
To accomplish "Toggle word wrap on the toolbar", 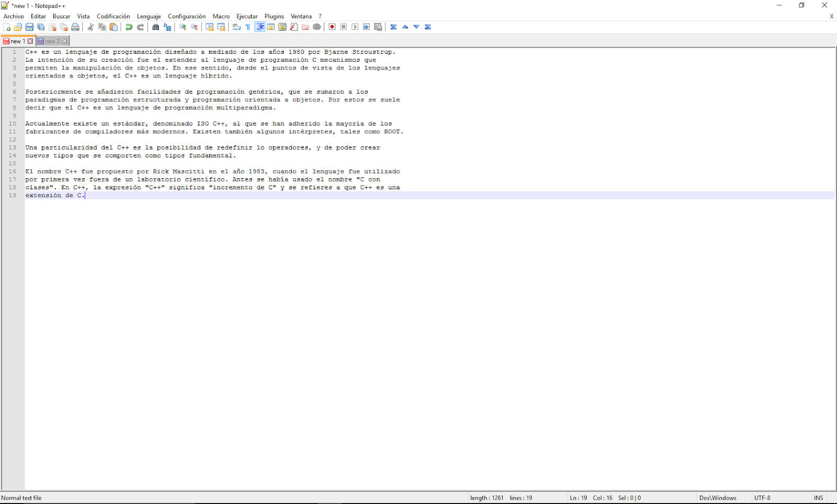I will pos(236,27).
